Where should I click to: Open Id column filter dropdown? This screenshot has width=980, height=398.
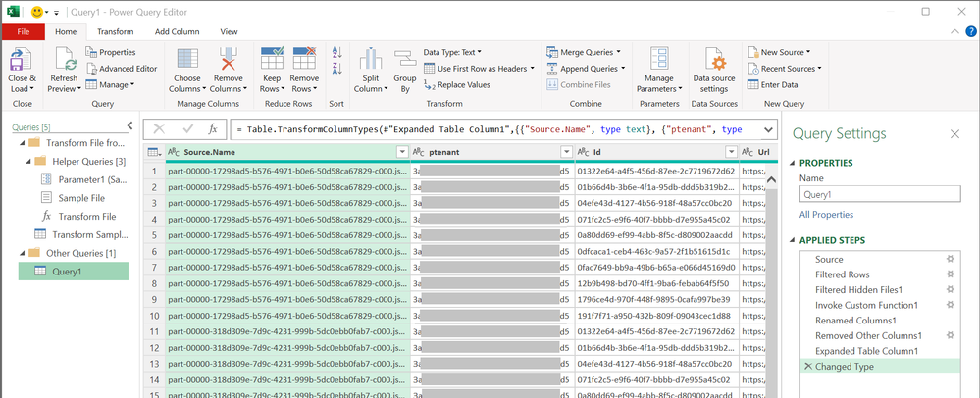pyautogui.click(x=731, y=152)
